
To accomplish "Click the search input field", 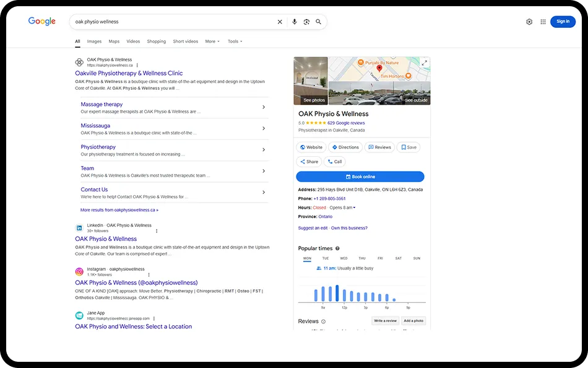I will 175,22.
